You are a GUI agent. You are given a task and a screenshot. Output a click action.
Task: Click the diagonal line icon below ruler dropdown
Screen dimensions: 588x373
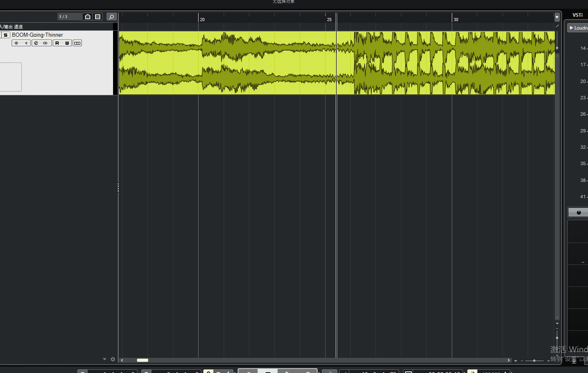pyautogui.click(x=557, y=26)
